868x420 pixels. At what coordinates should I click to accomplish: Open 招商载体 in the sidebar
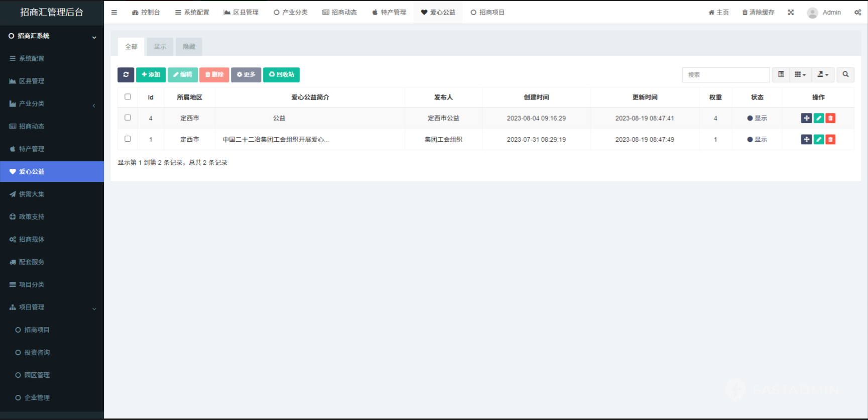(52, 239)
